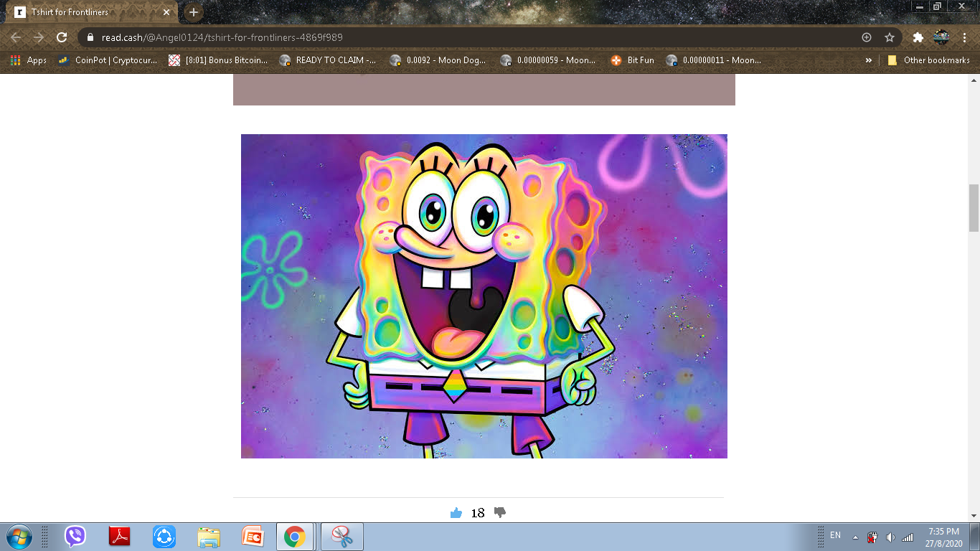Open the Other bookmarks folder
Image resolution: width=980 pixels, height=551 pixels.
929,60
